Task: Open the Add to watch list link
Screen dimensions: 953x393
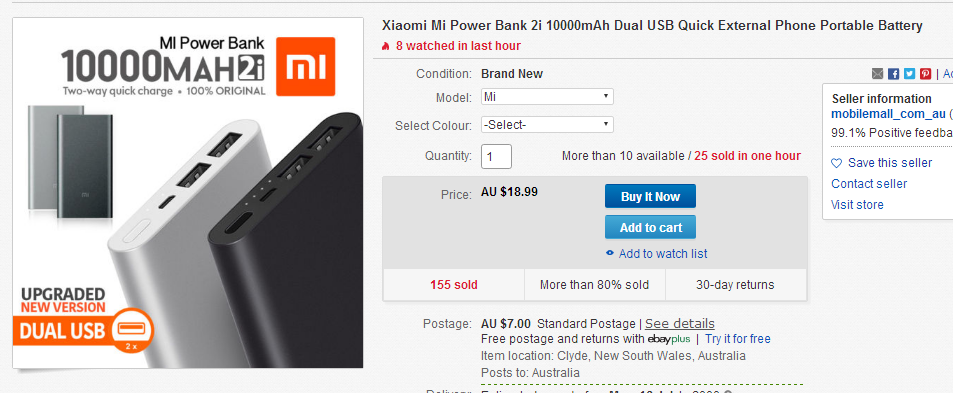Action: tap(662, 253)
